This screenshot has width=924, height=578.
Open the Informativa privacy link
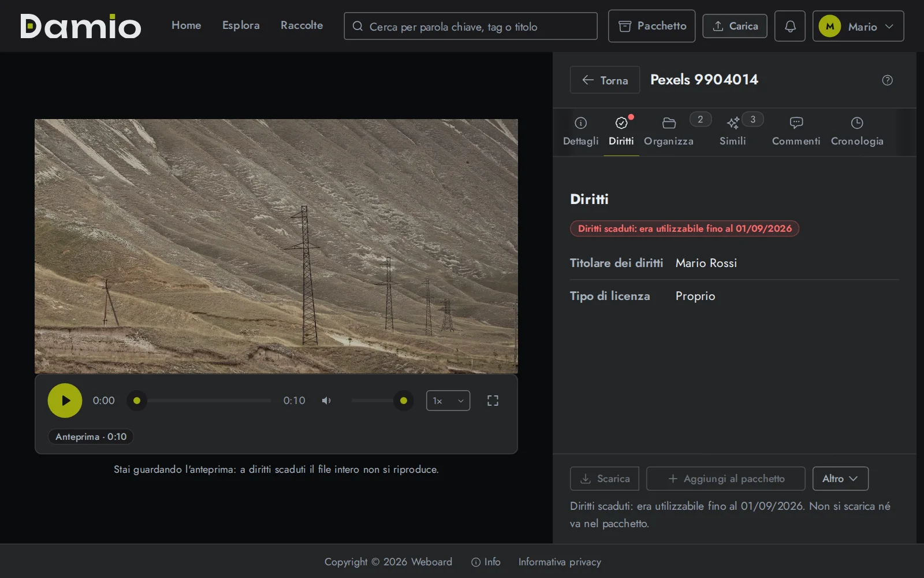coord(560,562)
